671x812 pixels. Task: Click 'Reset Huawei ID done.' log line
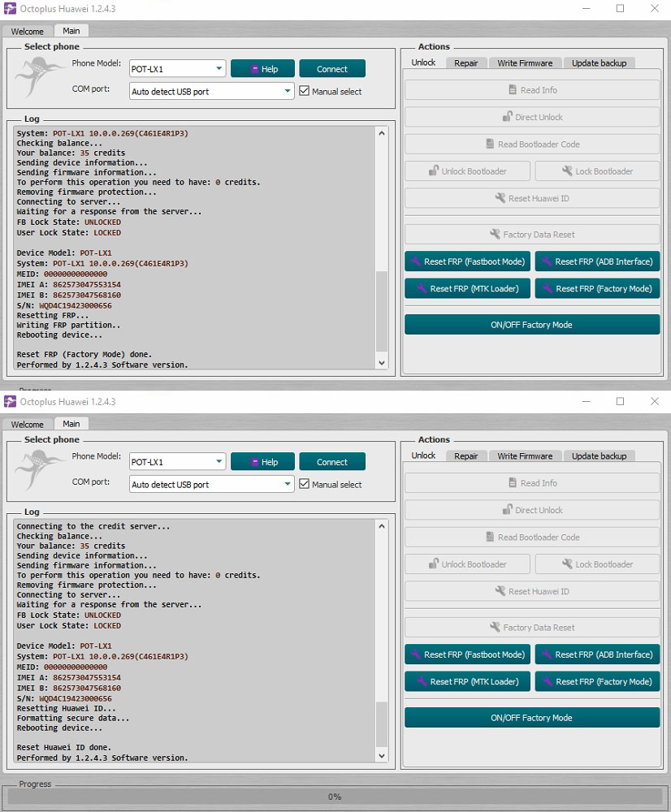pyautogui.click(x=63, y=748)
